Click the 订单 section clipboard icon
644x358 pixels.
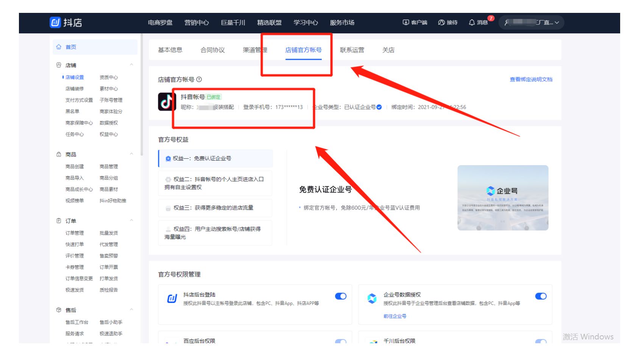pos(59,220)
